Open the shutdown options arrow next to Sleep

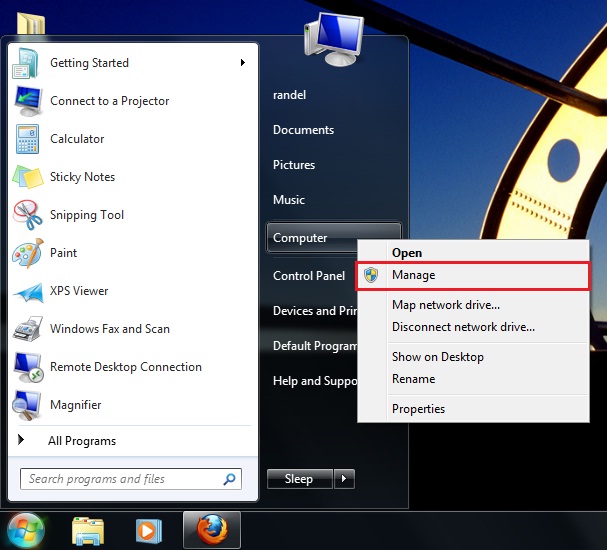point(344,479)
